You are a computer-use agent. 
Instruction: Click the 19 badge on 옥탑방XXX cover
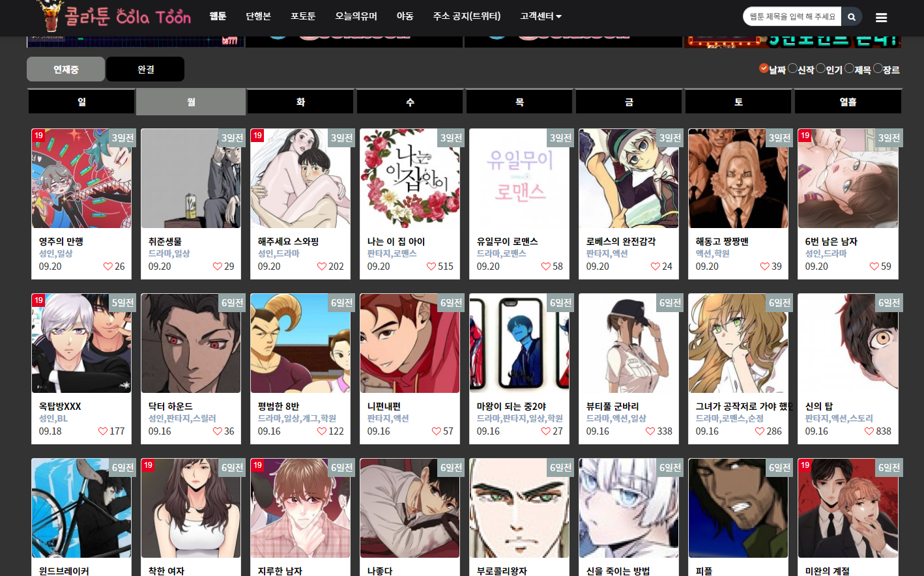(x=38, y=300)
